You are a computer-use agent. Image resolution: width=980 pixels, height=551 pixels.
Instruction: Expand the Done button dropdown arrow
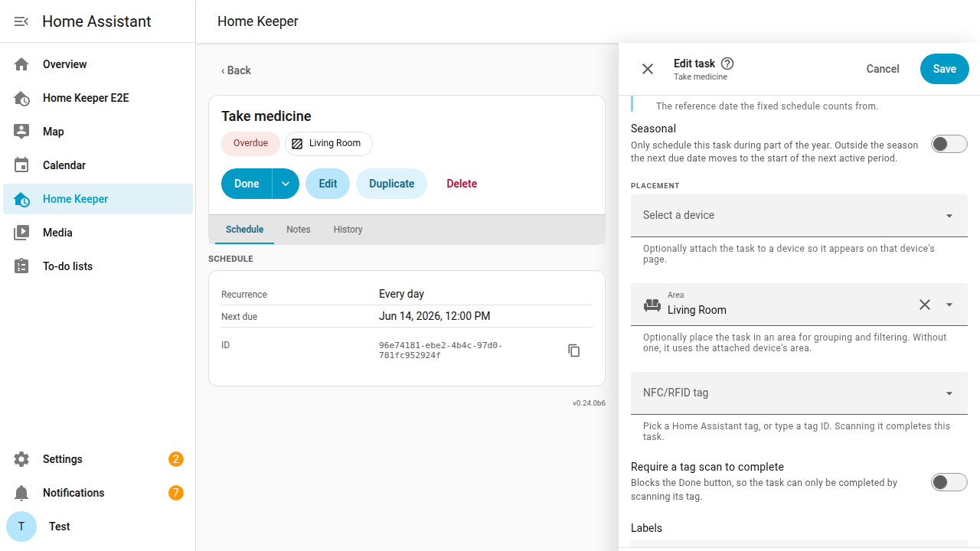286,184
